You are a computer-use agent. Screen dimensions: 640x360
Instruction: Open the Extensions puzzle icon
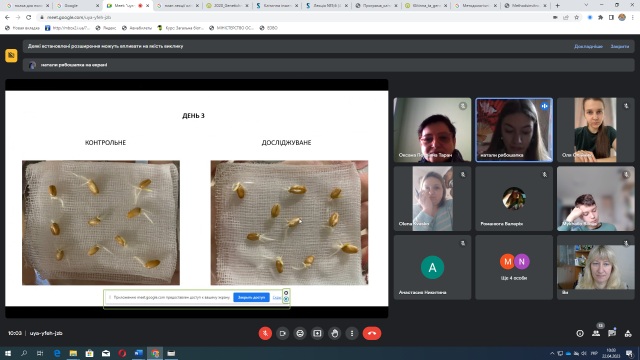click(600, 18)
